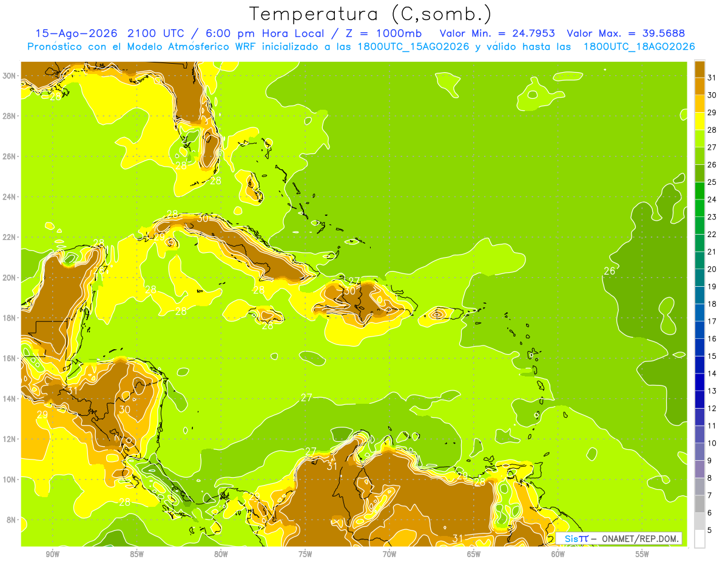Click the "65W" longitude axis label
Image resolution: width=728 pixels, height=562 pixels.
(474, 554)
